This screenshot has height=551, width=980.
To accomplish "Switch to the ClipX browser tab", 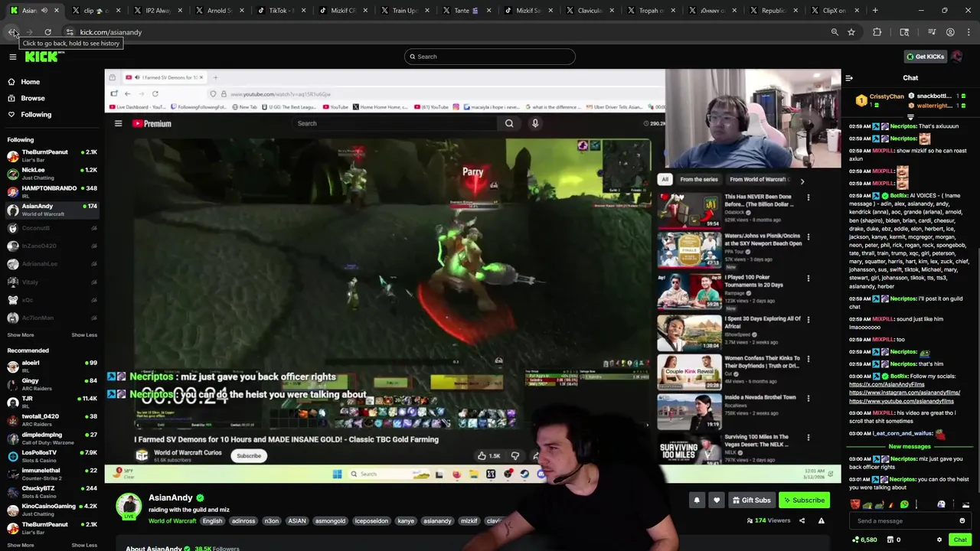I will pos(835,11).
